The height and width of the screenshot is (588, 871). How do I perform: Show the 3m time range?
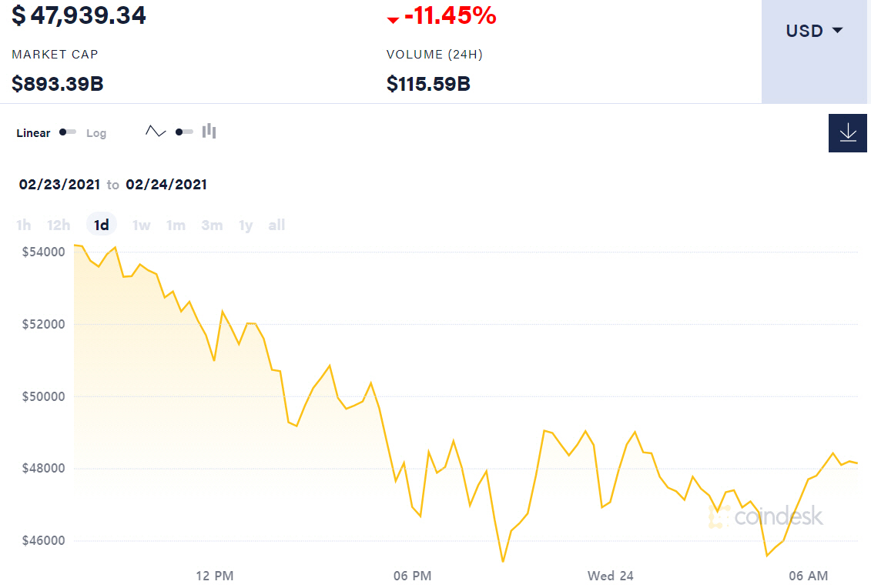point(212,225)
